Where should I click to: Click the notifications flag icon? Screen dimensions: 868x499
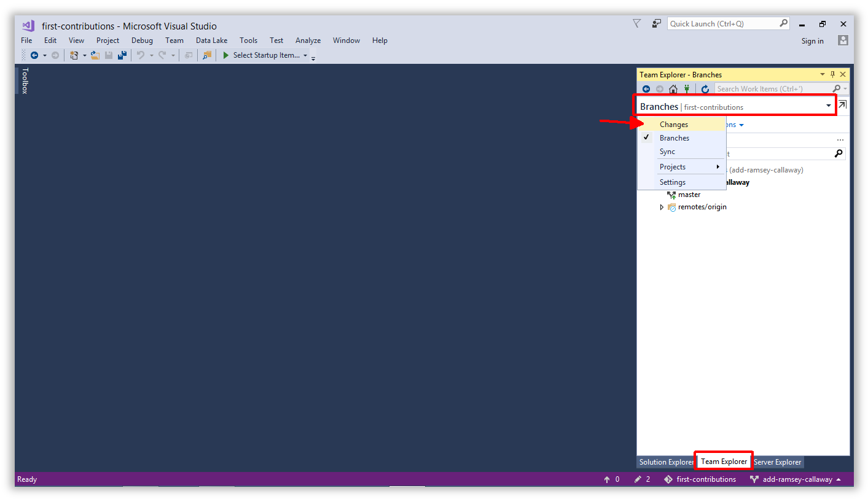[636, 23]
